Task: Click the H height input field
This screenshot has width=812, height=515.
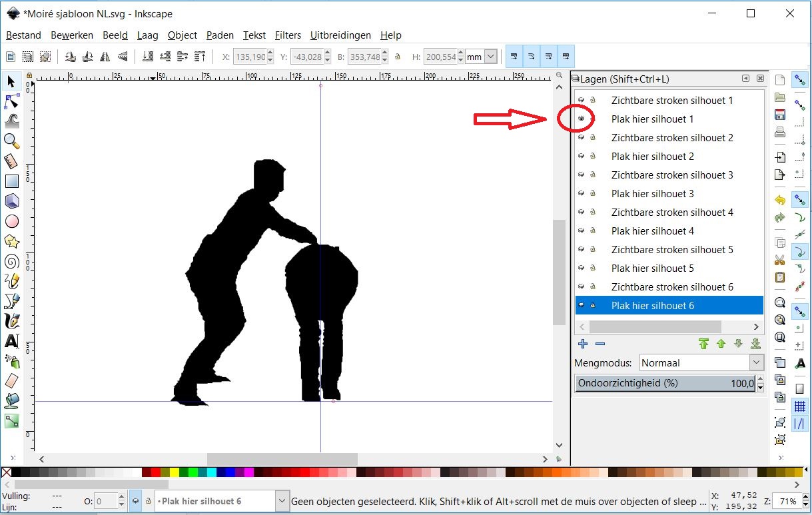Action: click(440, 57)
